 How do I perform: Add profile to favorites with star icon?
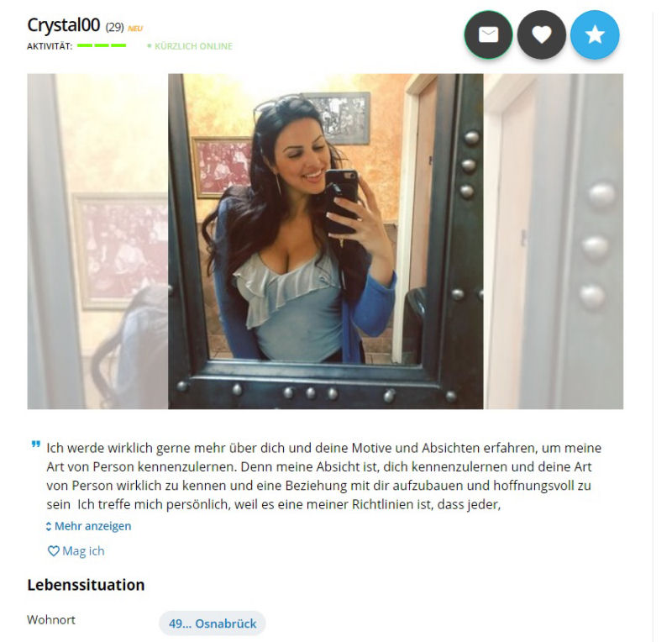(x=595, y=34)
